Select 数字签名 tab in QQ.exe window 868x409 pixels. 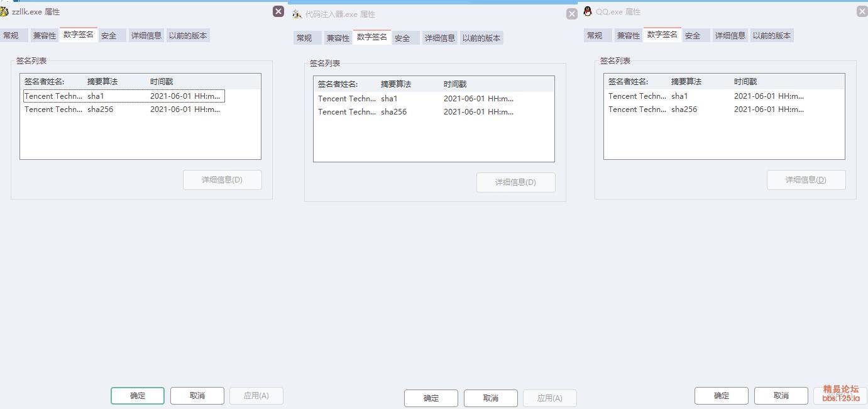tap(662, 35)
